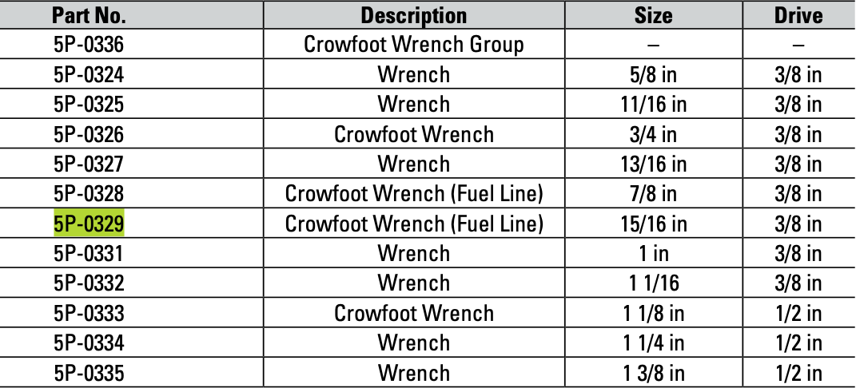Select part number 5P-0336
This screenshot has width=868, height=388.
click(x=89, y=45)
